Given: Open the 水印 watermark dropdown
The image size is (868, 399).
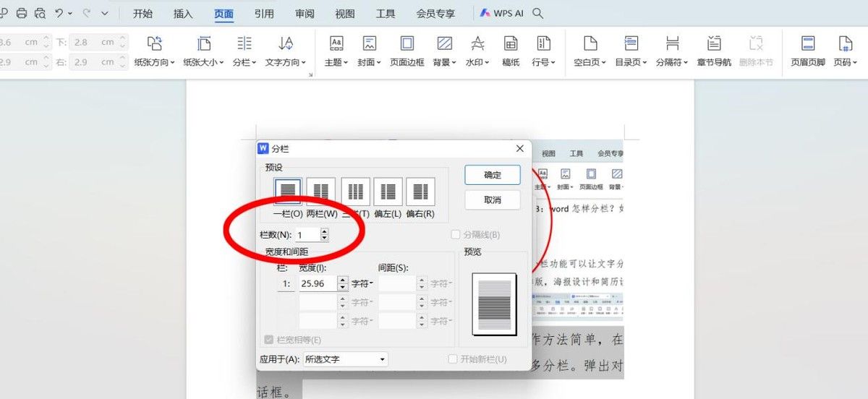Looking at the screenshot, I should click(477, 52).
